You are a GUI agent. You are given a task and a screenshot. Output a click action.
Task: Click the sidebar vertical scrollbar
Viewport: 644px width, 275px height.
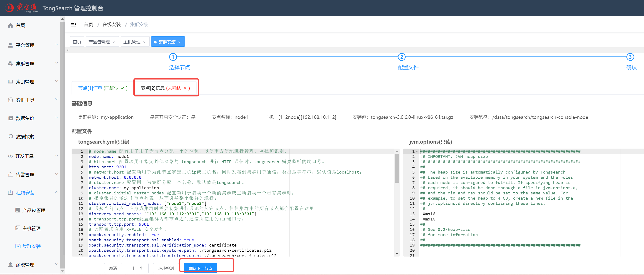(x=62, y=145)
